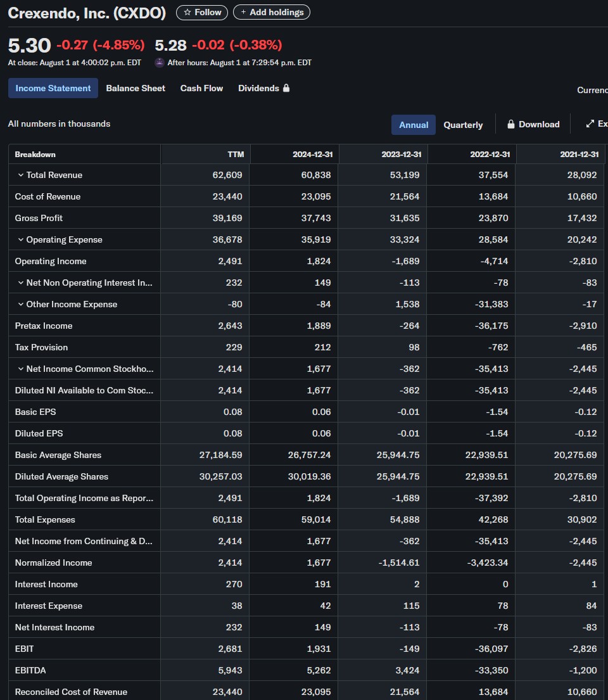The image size is (608, 700).
Task: Click the Basic EPS row label
Action: pos(35,412)
